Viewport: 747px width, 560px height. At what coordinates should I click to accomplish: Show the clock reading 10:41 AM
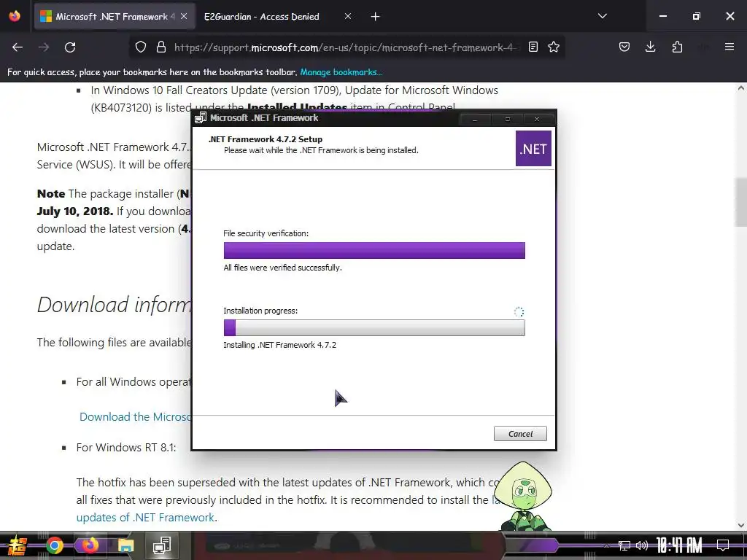tap(679, 545)
